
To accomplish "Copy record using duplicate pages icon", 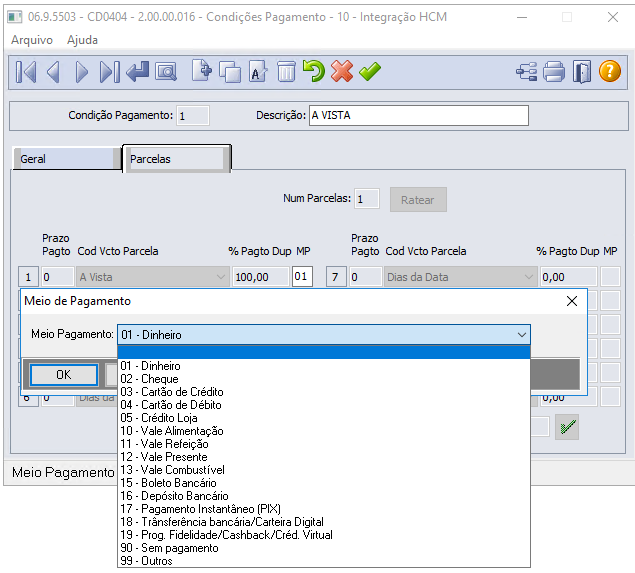I will 230,72.
